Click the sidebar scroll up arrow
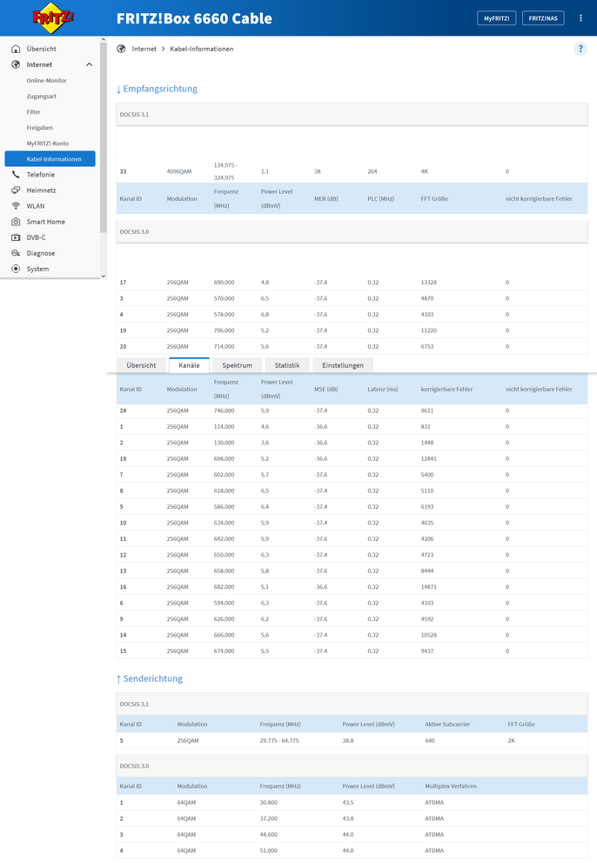597x868 pixels. pos(103,39)
